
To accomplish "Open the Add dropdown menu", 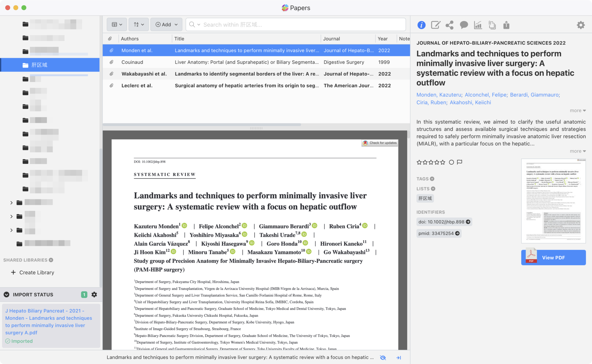I will tap(166, 25).
